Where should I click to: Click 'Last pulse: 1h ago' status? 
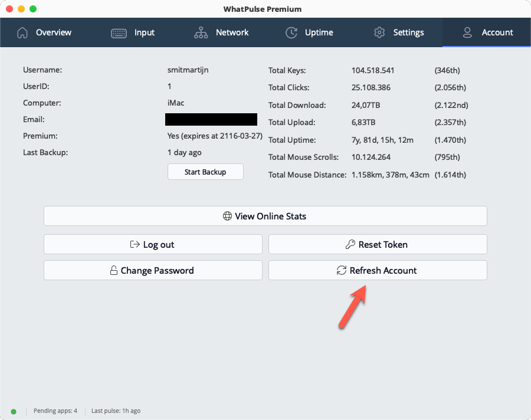pos(116,411)
